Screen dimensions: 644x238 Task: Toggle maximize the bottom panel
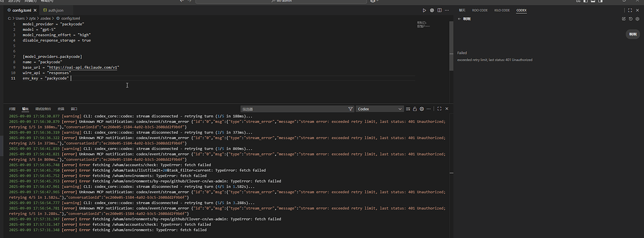pos(439,108)
